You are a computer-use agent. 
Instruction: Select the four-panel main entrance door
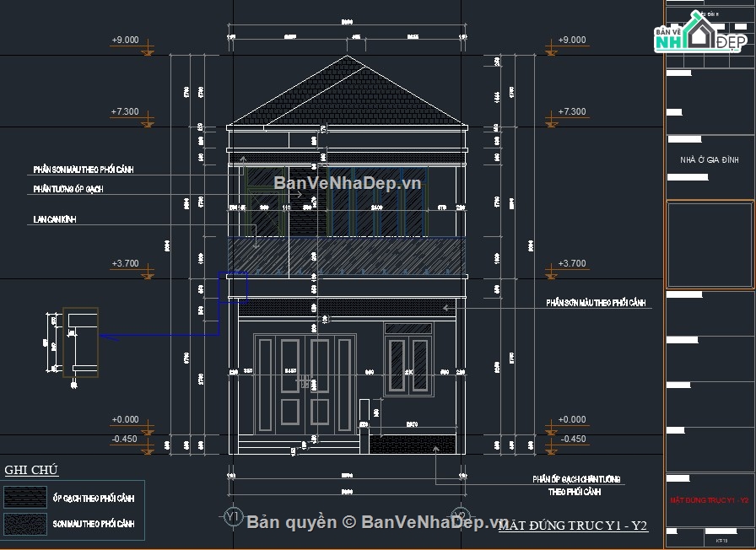click(x=305, y=384)
